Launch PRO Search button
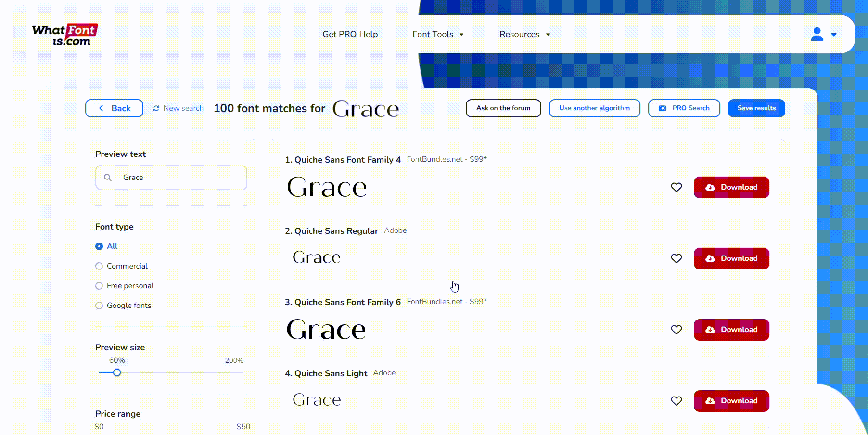Viewport: 868px width, 435px height. 684,108
